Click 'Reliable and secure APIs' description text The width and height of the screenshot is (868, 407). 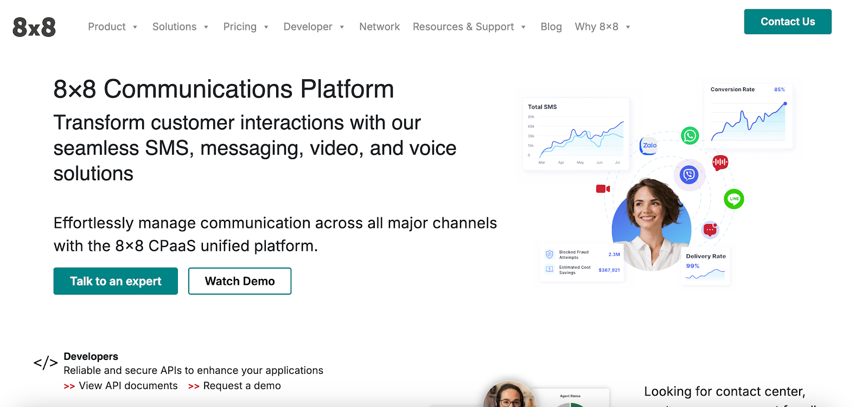point(193,371)
